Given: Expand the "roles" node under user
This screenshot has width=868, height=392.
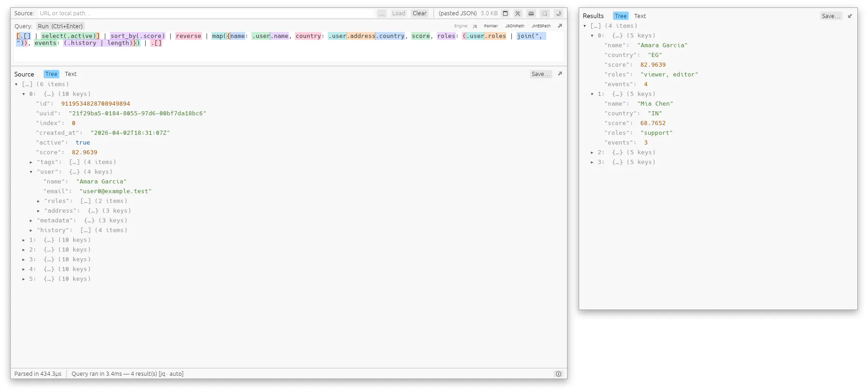Looking at the screenshot, I should tap(38, 201).
